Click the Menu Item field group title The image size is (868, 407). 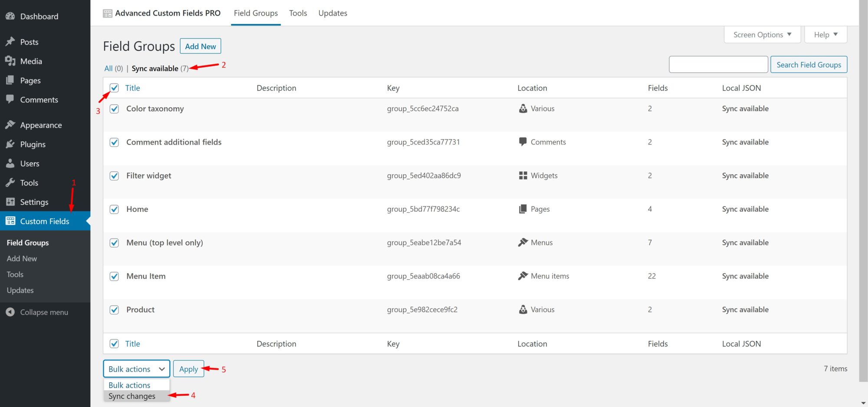[x=146, y=276]
